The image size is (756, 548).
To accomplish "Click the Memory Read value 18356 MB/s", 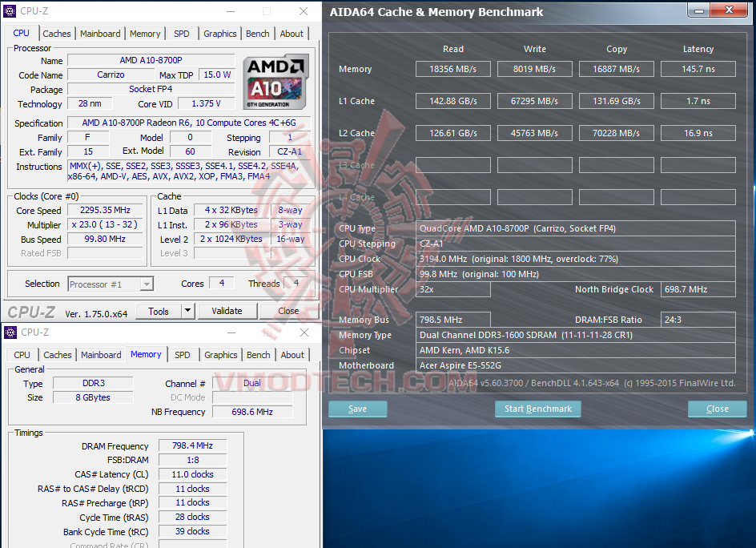I will tap(453, 69).
